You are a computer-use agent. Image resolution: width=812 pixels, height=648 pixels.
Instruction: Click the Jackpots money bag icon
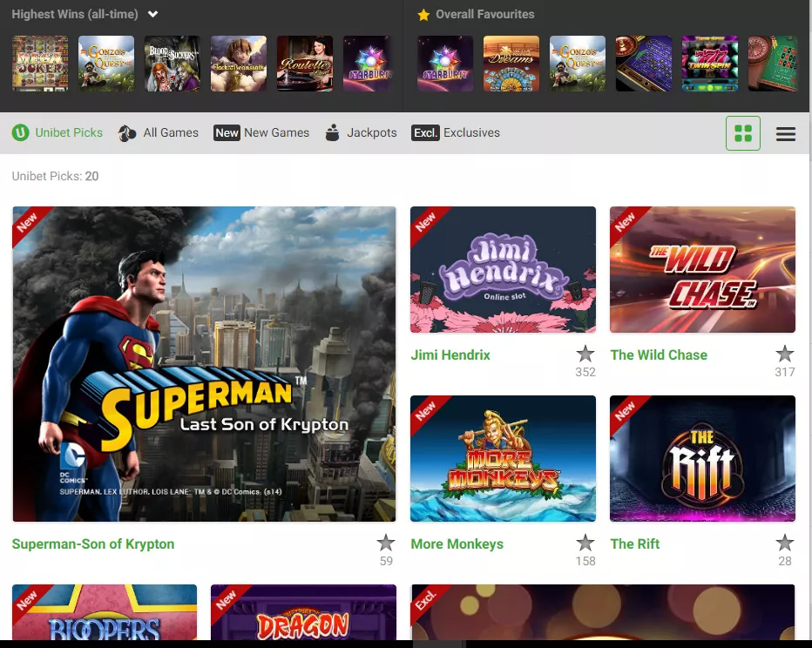click(x=332, y=132)
